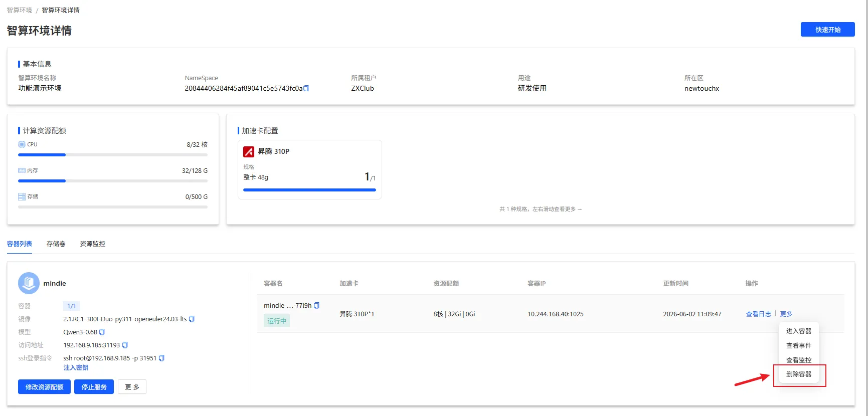
Task: Copy access address 192.168.9.185:31193 icon
Action: click(x=125, y=345)
